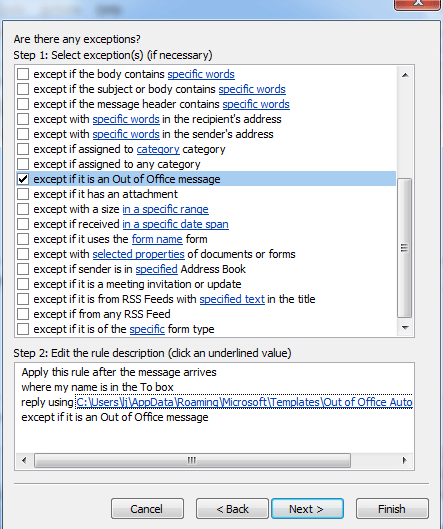Open 'specific words' link for body exception
Viewport: 443px width, 529px height.
(x=201, y=74)
